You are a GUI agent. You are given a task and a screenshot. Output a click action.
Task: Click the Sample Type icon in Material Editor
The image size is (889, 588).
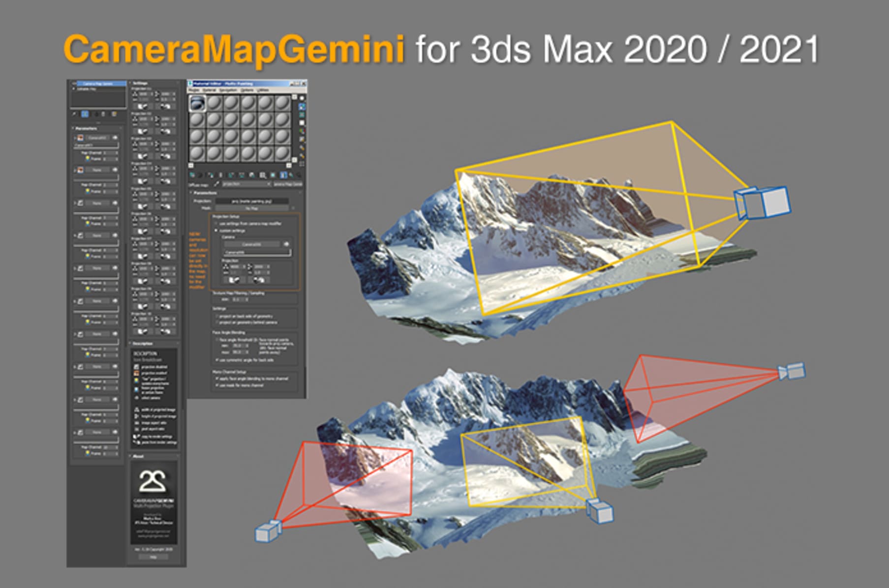(302, 98)
